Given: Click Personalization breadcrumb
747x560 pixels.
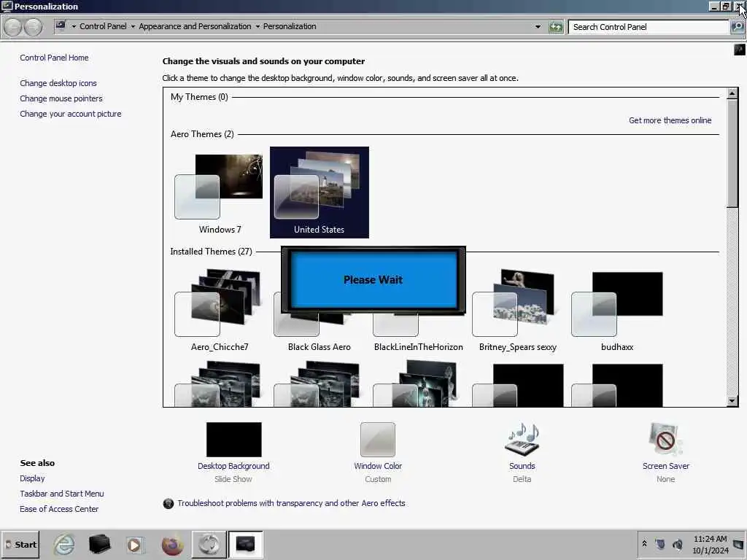Looking at the screenshot, I should [290, 26].
